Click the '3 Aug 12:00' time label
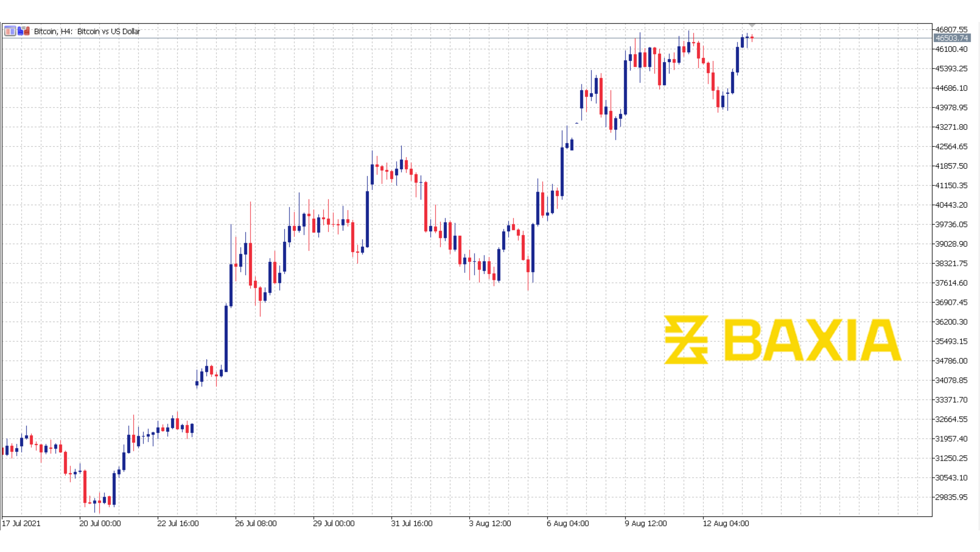The width and height of the screenshot is (980, 552). [490, 524]
